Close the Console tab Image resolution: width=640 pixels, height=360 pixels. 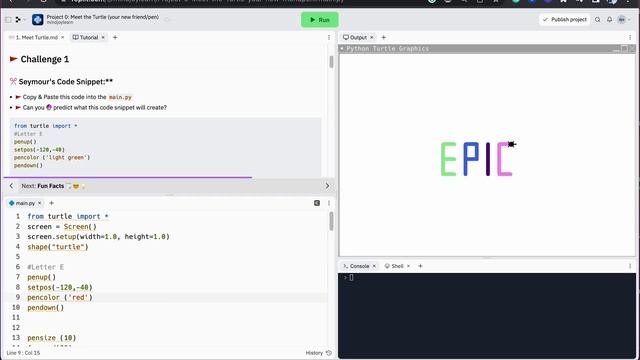point(374,266)
